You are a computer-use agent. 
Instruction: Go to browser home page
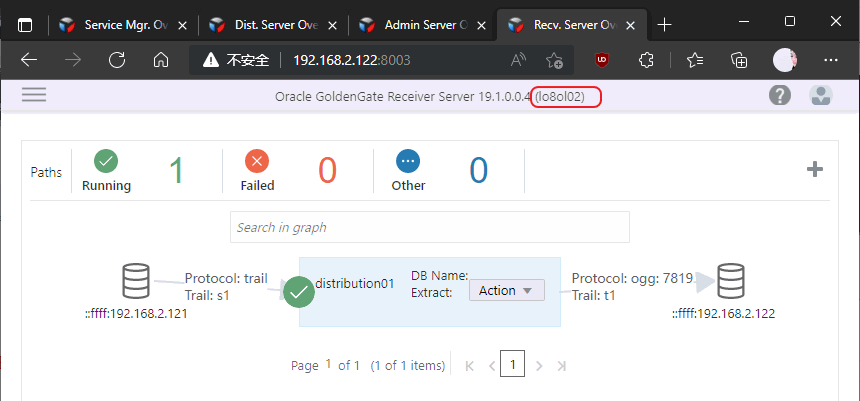coord(160,60)
